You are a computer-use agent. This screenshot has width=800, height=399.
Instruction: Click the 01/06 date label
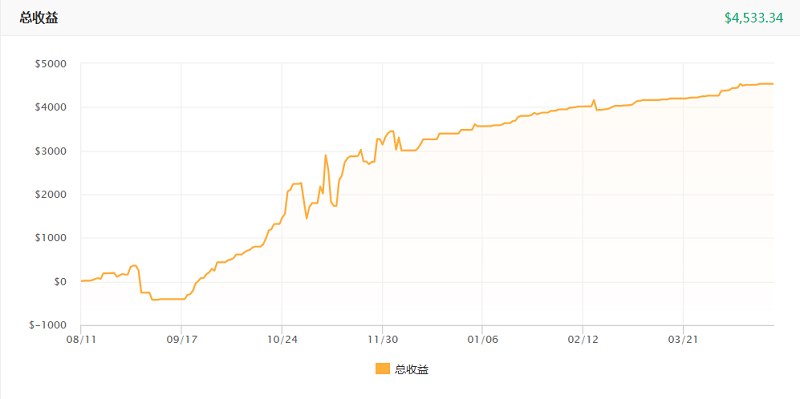(x=482, y=339)
